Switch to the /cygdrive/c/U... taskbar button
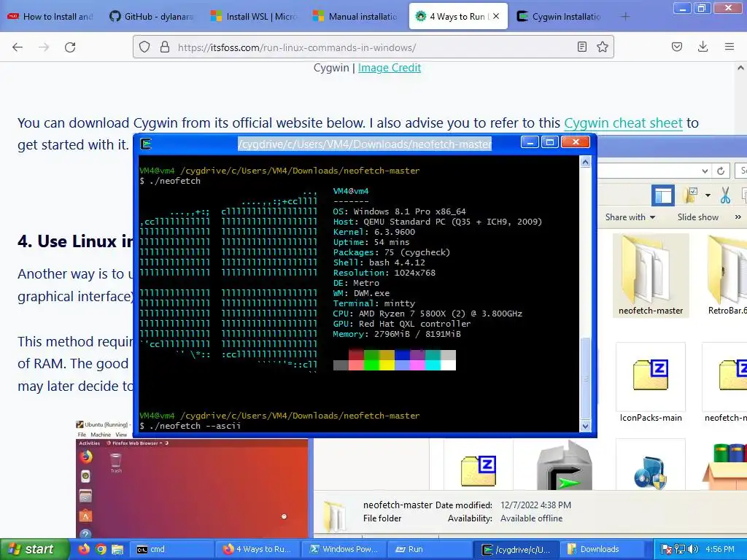Screen dimensions: 747x560 [517, 550]
